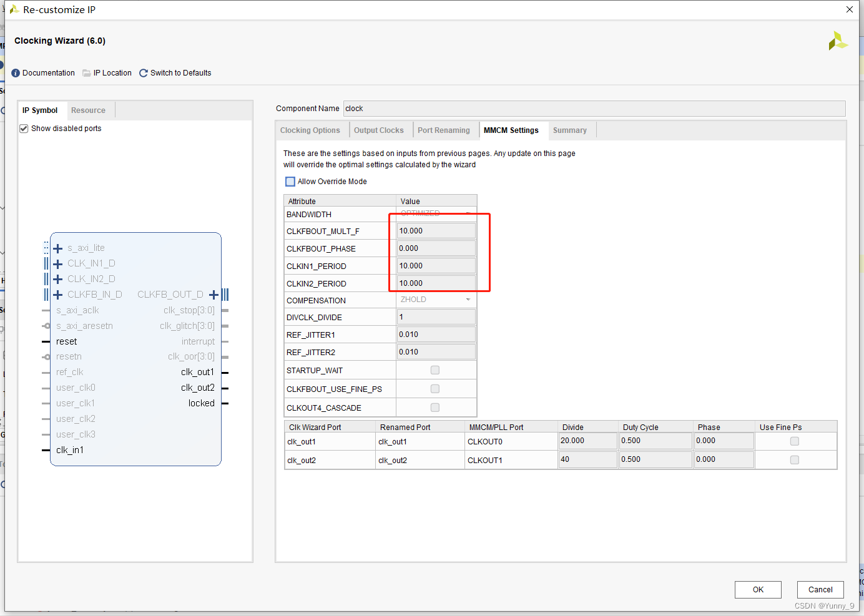Viewport: 864px width, 616px height.
Task: Check the STARTUP_WAIT checkbox
Action: point(434,369)
